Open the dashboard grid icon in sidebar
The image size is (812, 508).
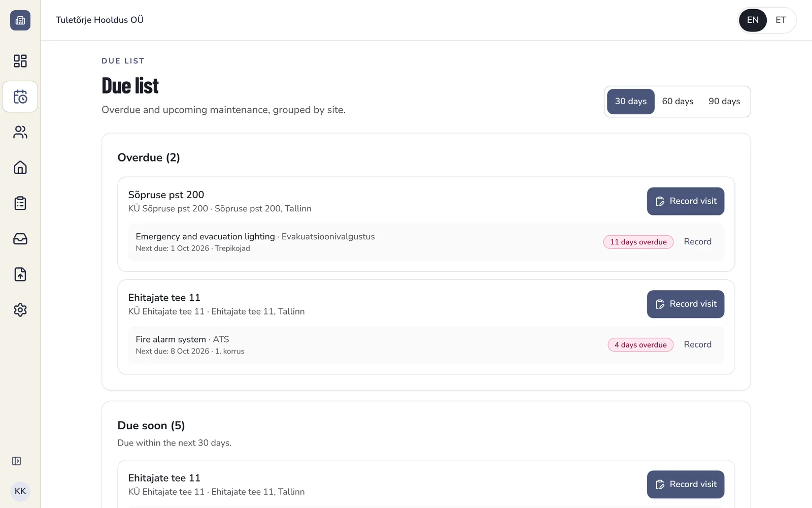[x=20, y=61]
